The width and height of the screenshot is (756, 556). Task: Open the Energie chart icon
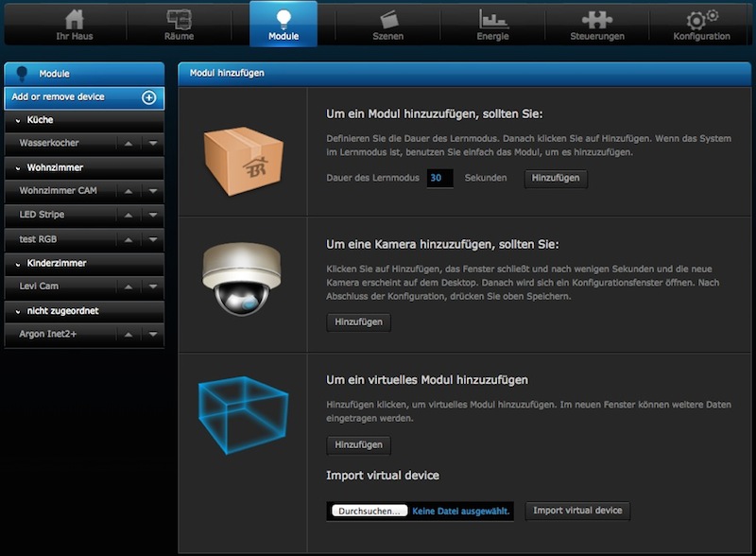click(x=492, y=19)
